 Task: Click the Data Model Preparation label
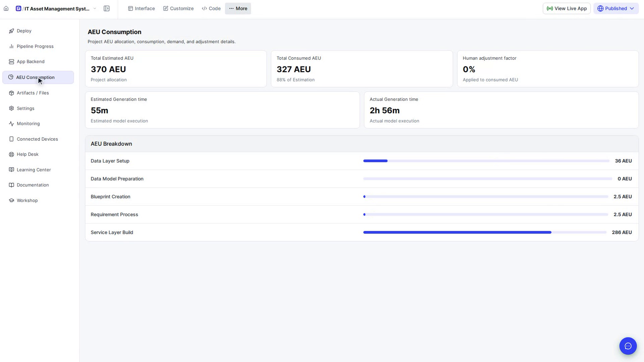(117, 179)
